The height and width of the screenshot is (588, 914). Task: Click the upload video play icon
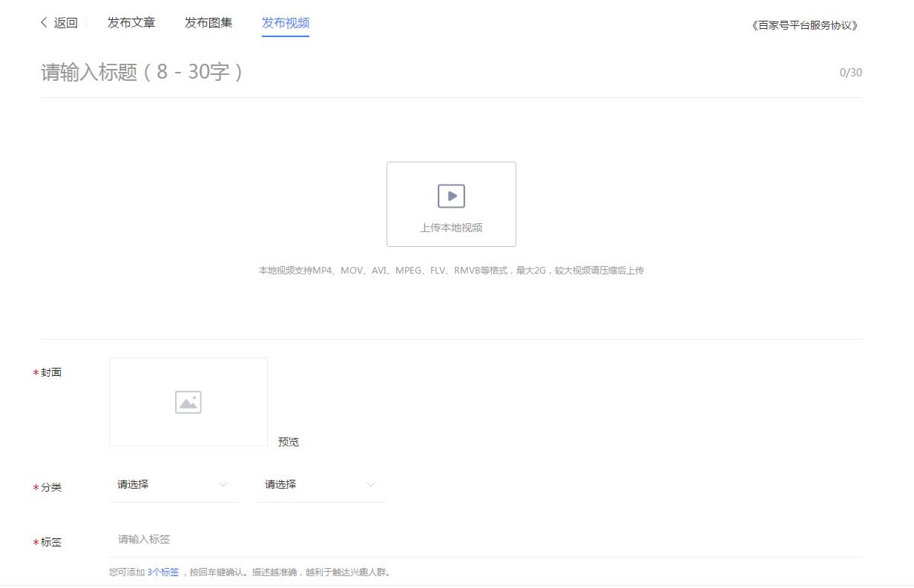(451, 195)
